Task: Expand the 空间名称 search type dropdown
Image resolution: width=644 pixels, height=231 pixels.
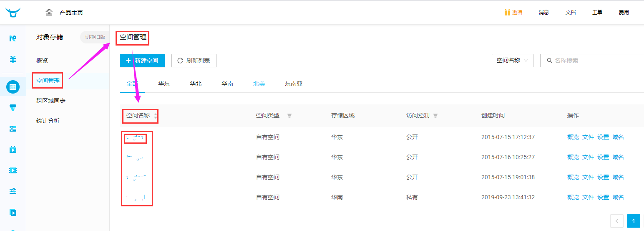Action: click(513, 61)
